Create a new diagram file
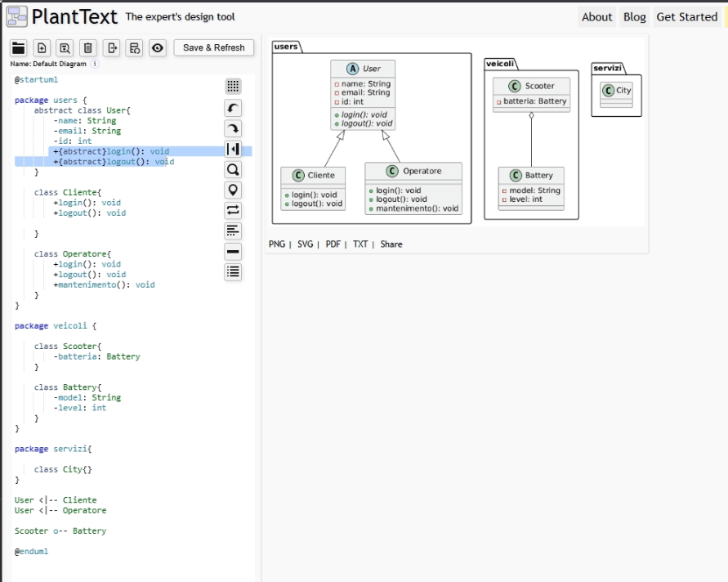Screen dimensions: 728x582 pyautogui.click(x=42, y=48)
